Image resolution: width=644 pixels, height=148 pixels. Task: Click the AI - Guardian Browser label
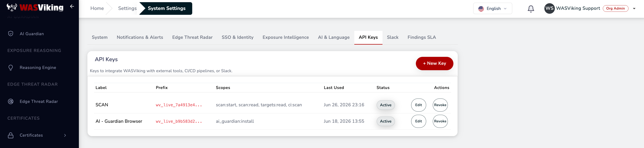coord(119,121)
